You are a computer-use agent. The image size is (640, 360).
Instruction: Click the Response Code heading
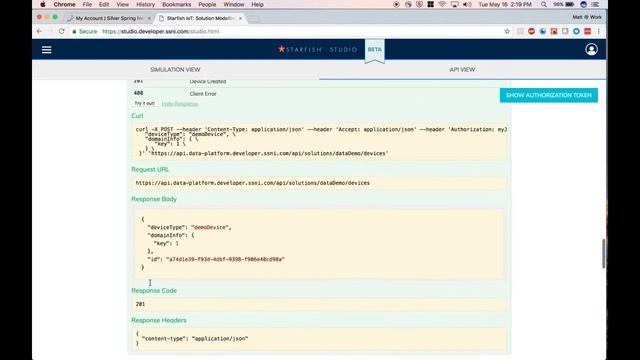click(x=154, y=291)
